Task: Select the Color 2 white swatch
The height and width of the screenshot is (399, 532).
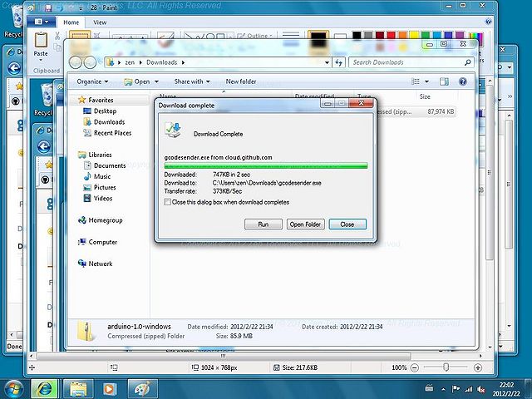Action: click(340, 37)
